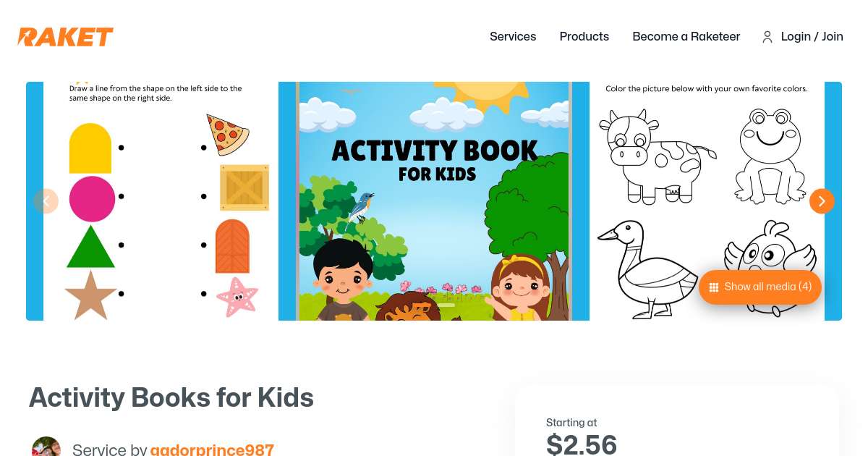The image size is (868, 456).
Task: Click the pink star shape in the worksheet
Action: click(237, 297)
